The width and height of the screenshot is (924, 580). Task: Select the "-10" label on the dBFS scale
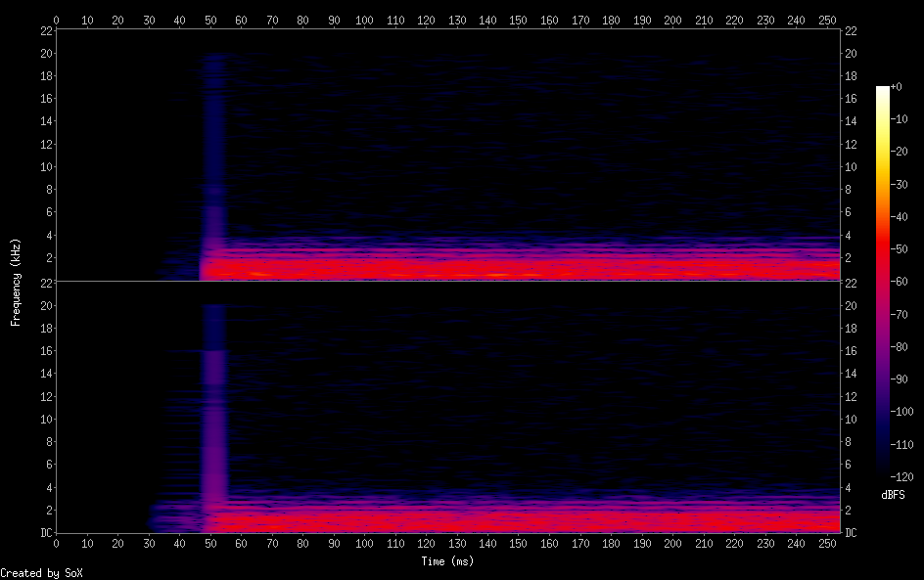click(x=900, y=119)
